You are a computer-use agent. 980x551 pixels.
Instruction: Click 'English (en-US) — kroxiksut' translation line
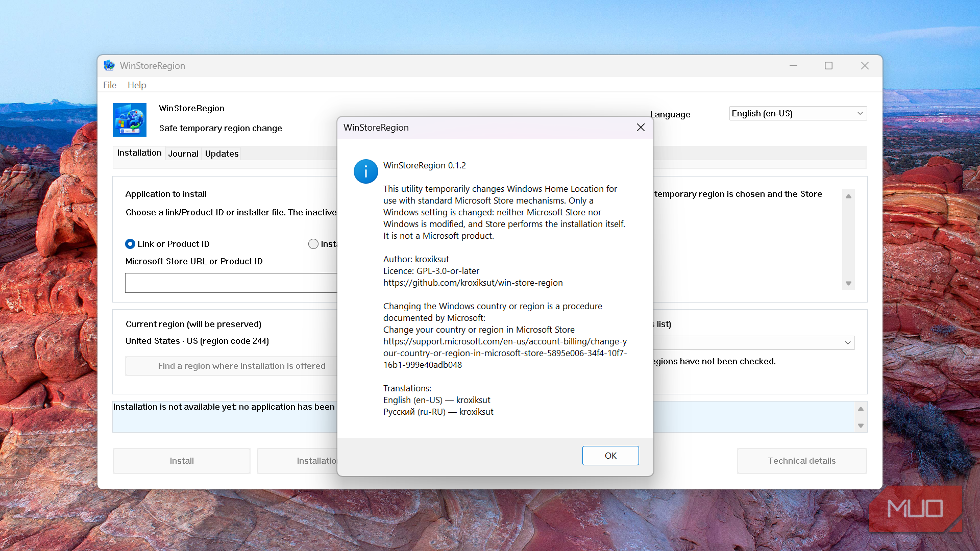[437, 400]
